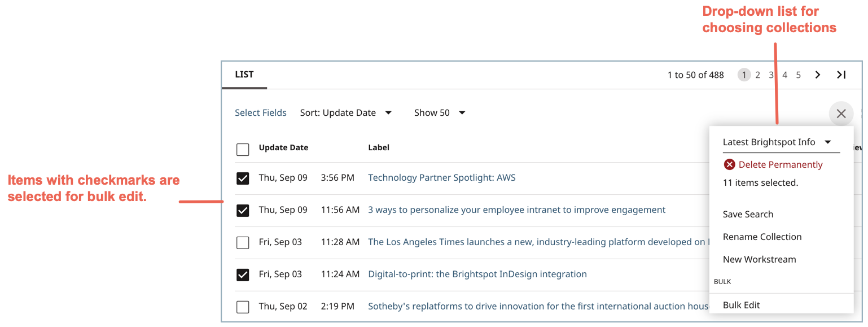Open Latest Brightspot Info collection dropdown

coord(781,142)
